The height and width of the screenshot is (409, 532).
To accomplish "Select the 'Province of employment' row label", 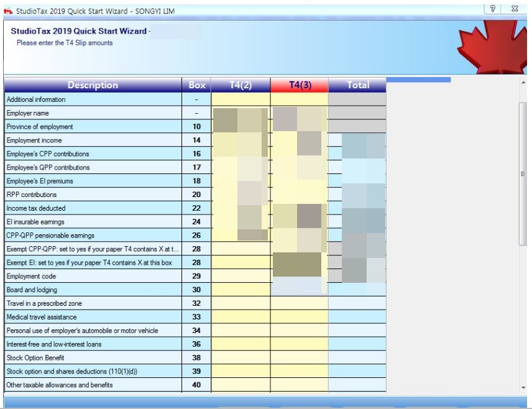I will [x=40, y=127].
